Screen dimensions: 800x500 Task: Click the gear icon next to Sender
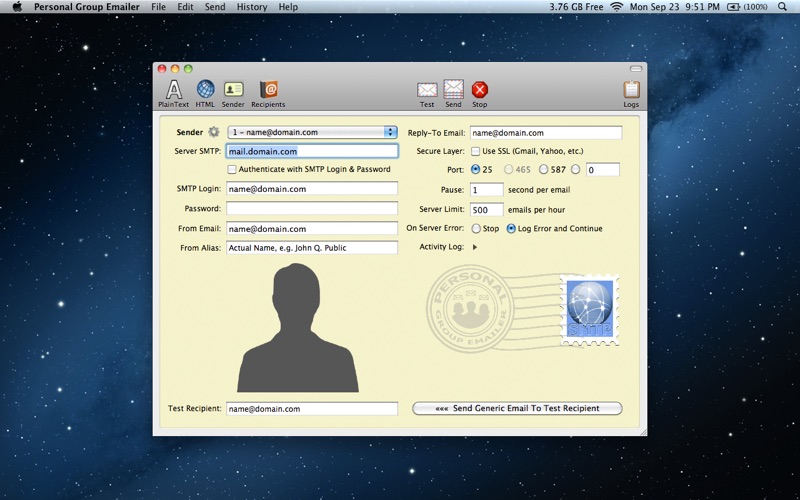coord(213,132)
